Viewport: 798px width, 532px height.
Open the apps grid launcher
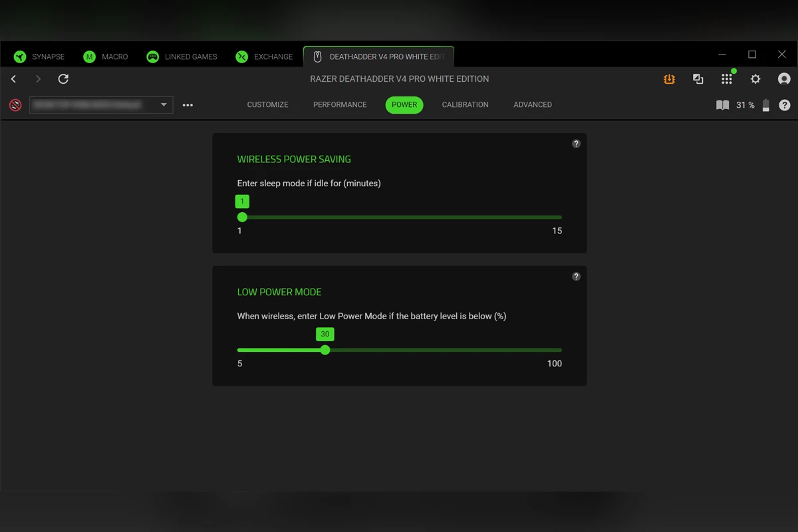click(x=727, y=79)
